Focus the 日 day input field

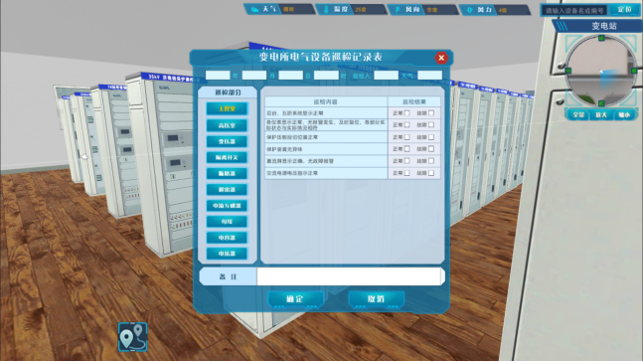[291, 76]
